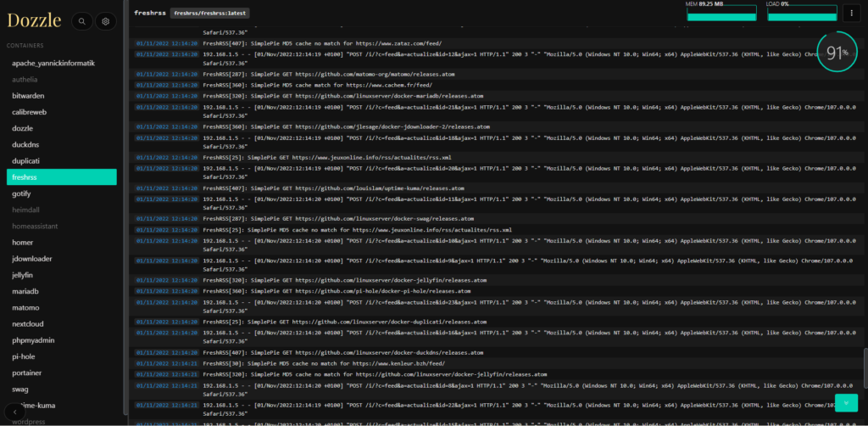
Task: Click the freshrss title in the header
Action: pyautogui.click(x=150, y=13)
